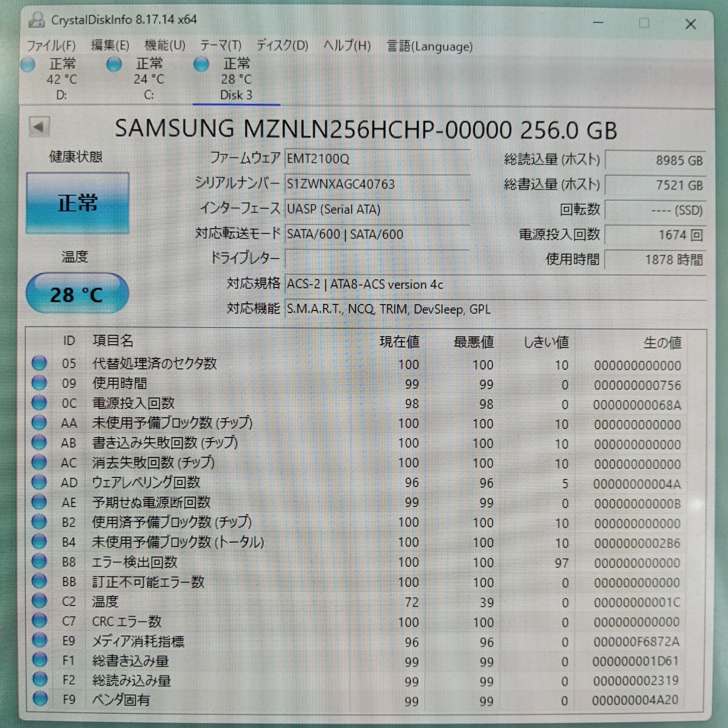Click total host reads value 8985 GB
Image resolution: width=728 pixels, height=728 pixels.
[655, 160]
